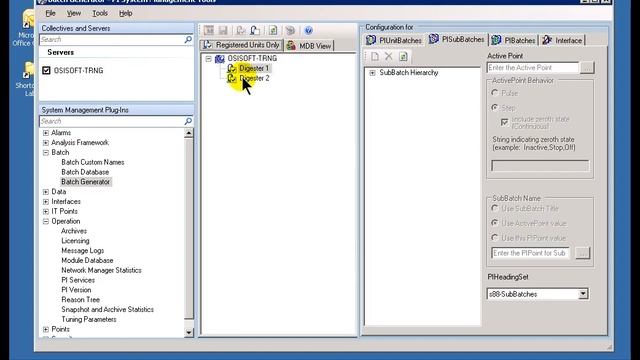
Task: Click the greyed database icon in unit toolbar
Action: click(x=290, y=30)
